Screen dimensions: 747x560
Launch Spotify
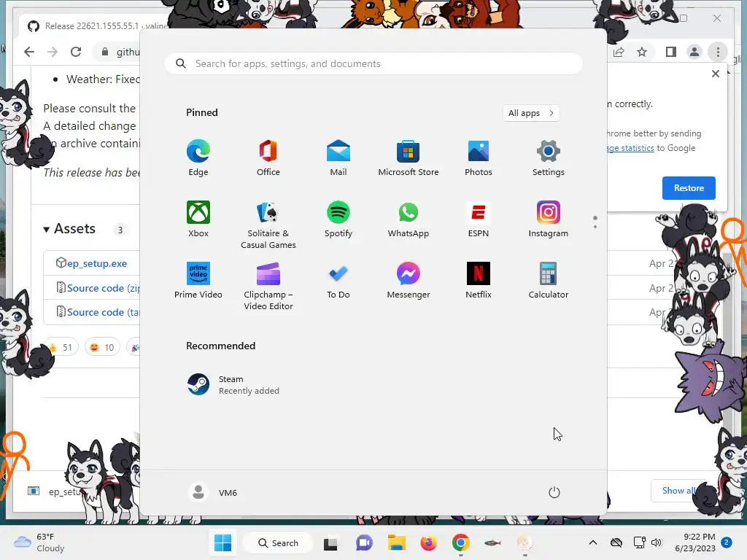tap(338, 219)
